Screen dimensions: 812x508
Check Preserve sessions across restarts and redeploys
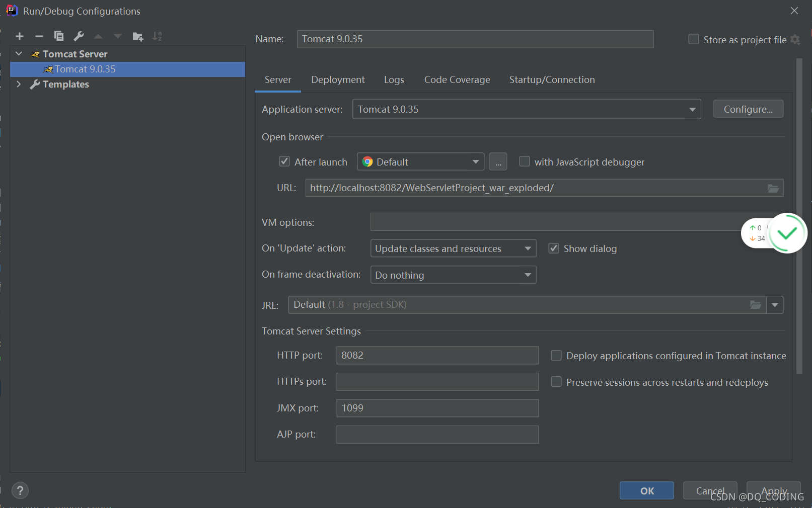coord(556,382)
